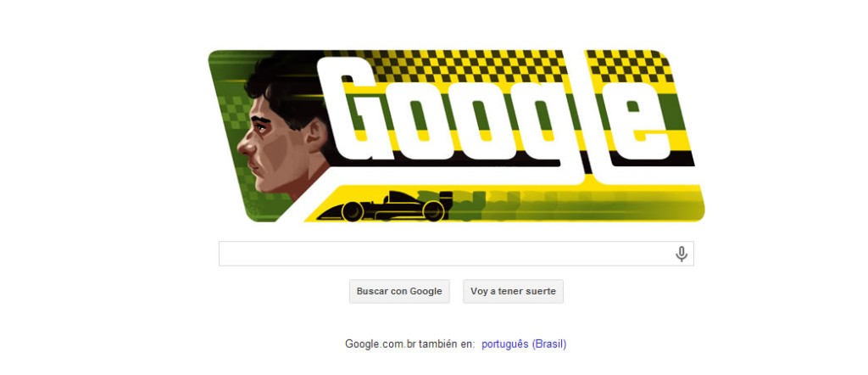This screenshot has width=868, height=375.
Task: Click the Google.com.br también en text
Action: 409,344
